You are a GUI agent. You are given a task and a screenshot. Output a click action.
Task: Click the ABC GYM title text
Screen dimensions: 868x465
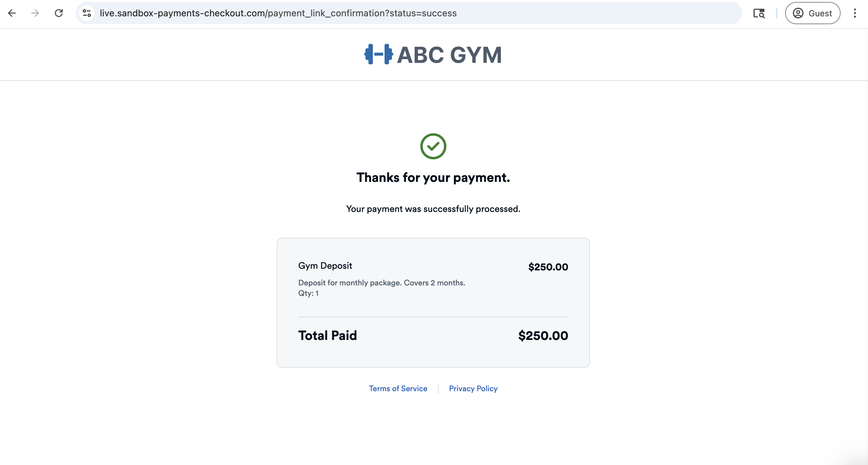[x=450, y=55]
